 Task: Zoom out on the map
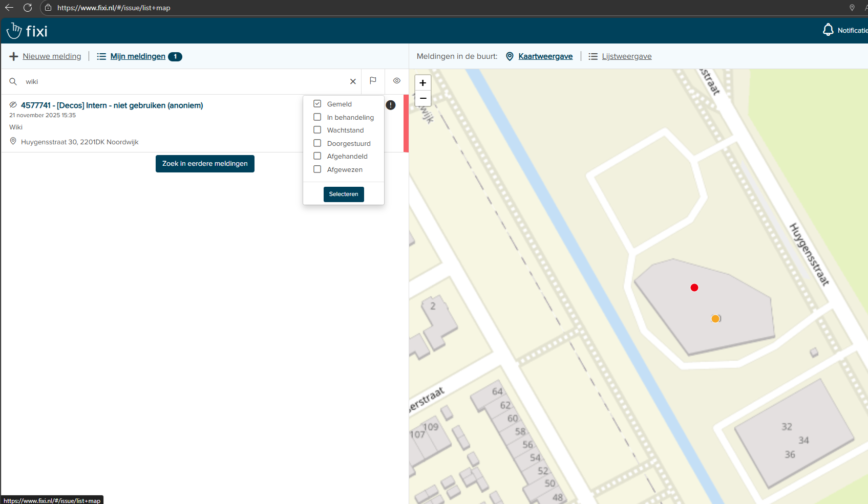point(423,98)
